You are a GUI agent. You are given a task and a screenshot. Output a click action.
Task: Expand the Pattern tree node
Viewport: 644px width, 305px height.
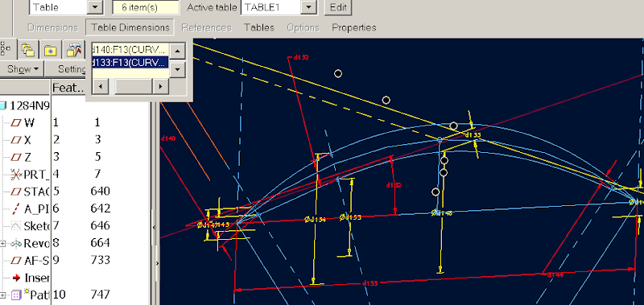(x=3, y=295)
